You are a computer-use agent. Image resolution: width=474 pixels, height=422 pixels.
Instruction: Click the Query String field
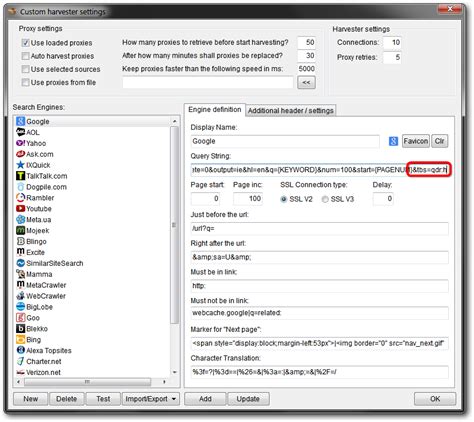320,170
